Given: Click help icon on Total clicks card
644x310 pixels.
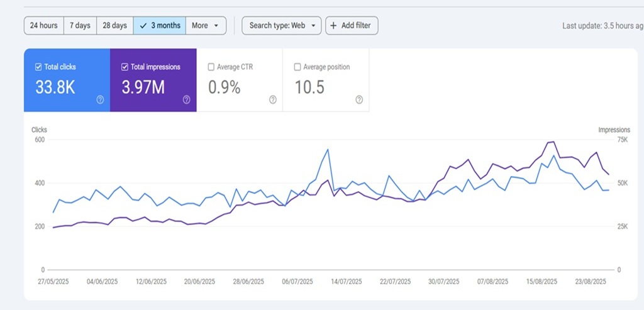Looking at the screenshot, I should [x=100, y=99].
